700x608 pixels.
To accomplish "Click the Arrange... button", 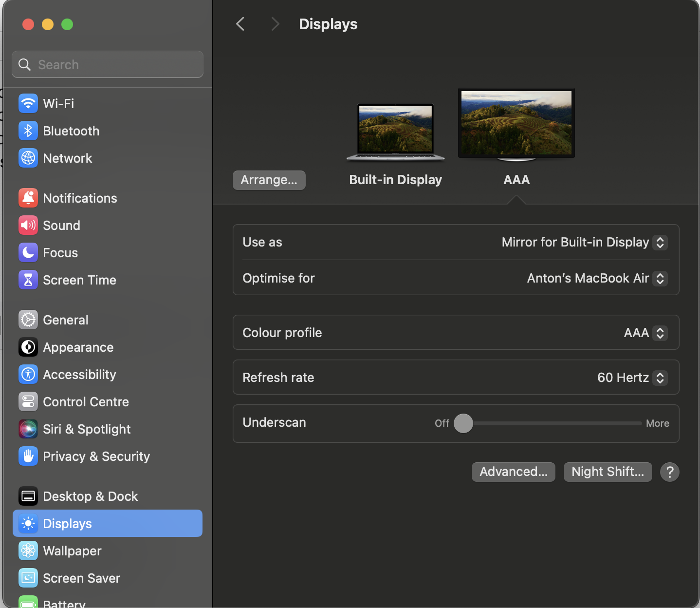I will click(x=269, y=180).
